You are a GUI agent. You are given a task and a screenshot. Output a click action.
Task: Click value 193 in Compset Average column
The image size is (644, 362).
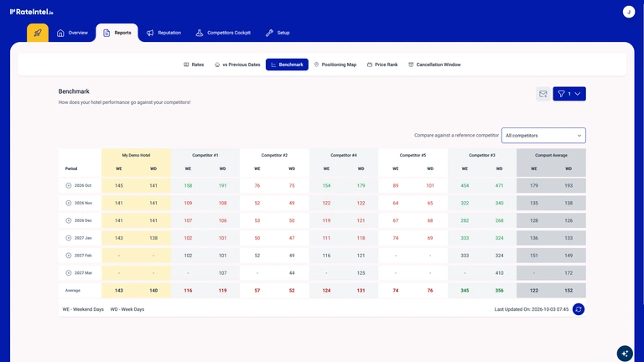click(x=569, y=185)
